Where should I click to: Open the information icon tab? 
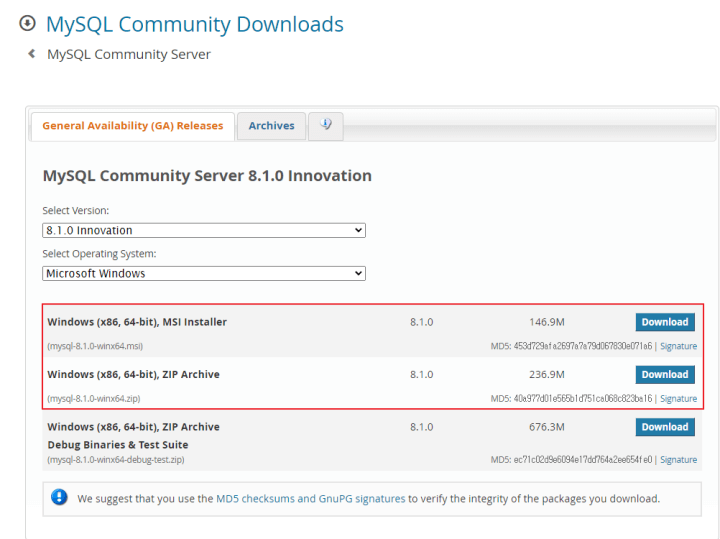coord(326,126)
